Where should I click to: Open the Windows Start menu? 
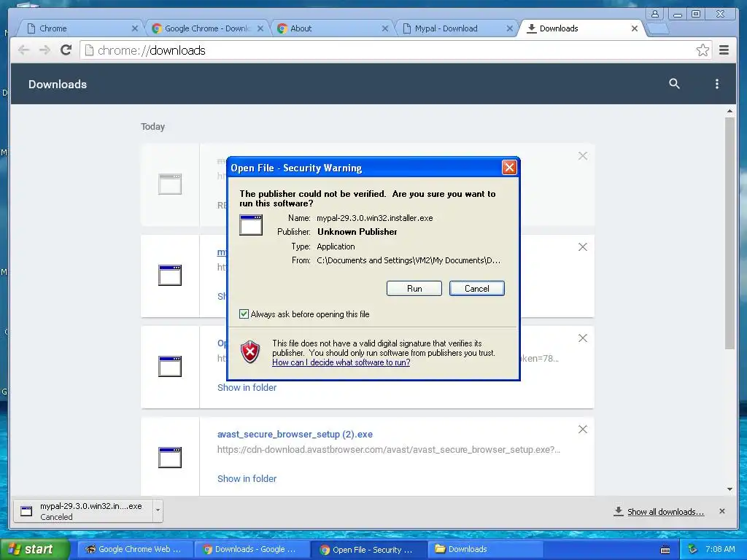click(x=34, y=549)
